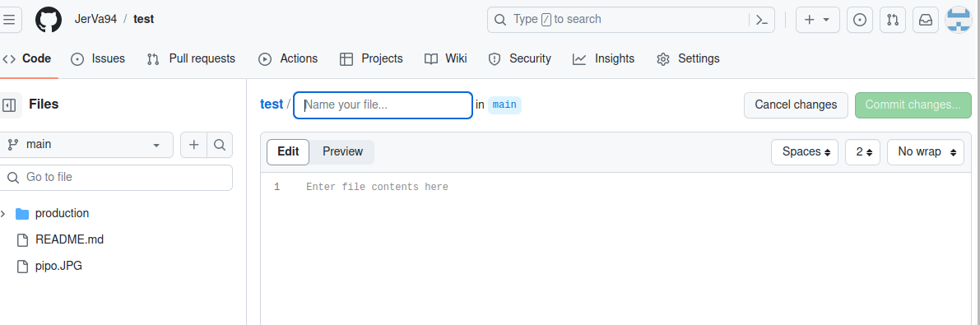Focus the Name your file field

tap(383, 105)
